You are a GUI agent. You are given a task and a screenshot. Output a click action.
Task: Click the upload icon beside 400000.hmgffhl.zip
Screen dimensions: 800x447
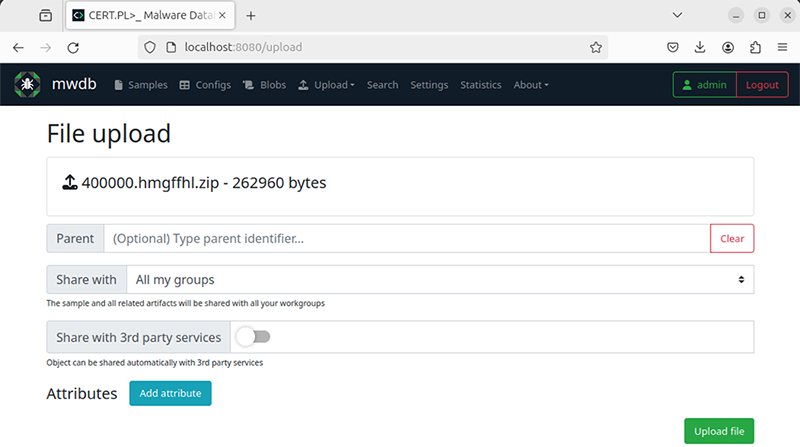(69, 182)
